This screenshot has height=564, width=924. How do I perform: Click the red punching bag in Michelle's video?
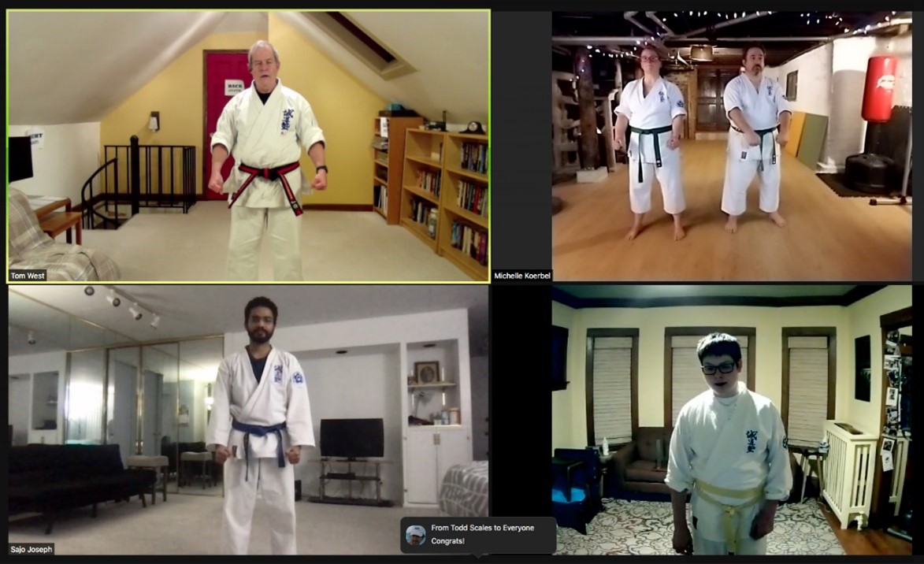[879, 89]
